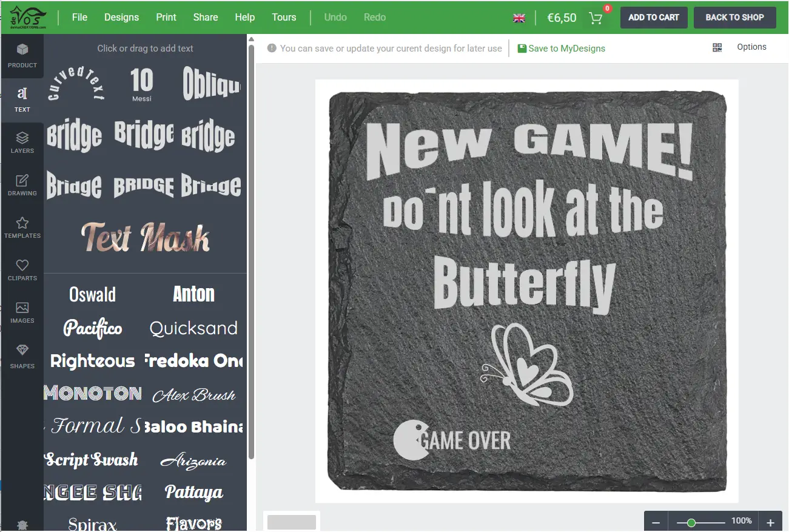Click the ADD TO CART button

[x=654, y=18]
